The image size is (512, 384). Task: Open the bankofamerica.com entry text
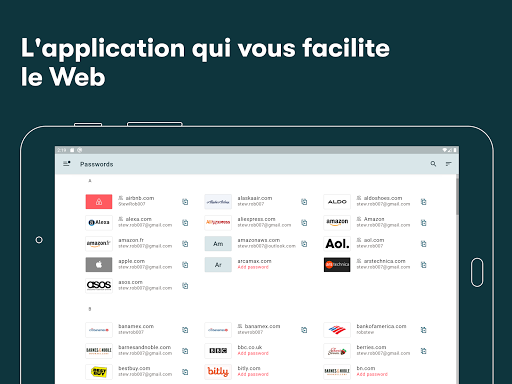[381, 329]
